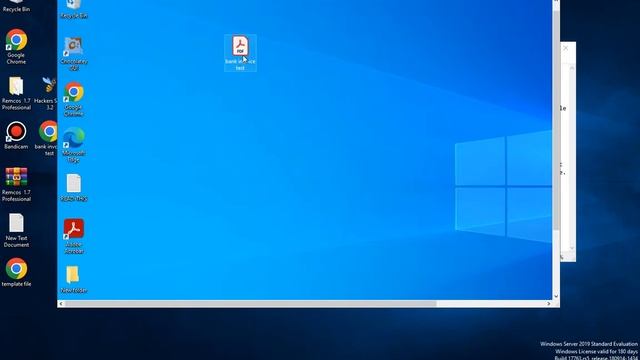Viewport: 640px width, 360px height.
Task: Select the template file Chrome icon
Action: (x=16, y=272)
